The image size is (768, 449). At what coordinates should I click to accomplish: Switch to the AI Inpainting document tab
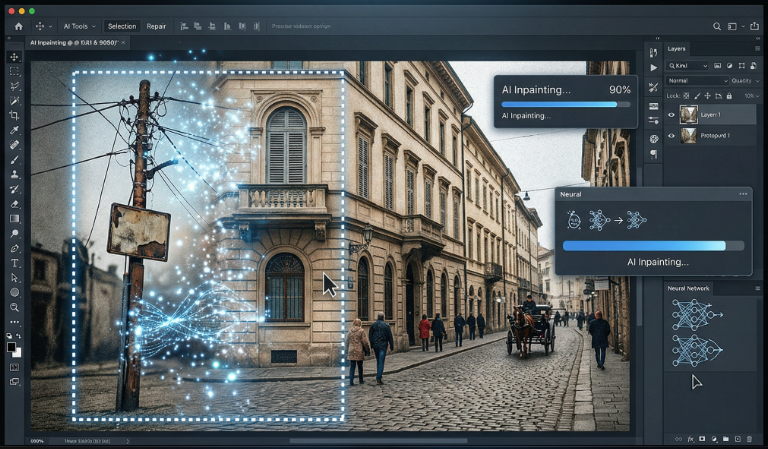(x=73, y=43)
